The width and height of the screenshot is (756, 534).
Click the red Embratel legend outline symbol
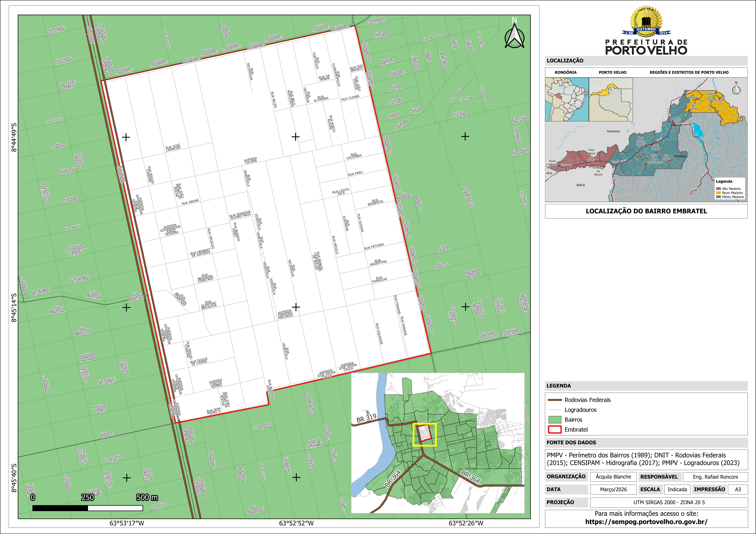pyautogui.click(x=555, y=429)
